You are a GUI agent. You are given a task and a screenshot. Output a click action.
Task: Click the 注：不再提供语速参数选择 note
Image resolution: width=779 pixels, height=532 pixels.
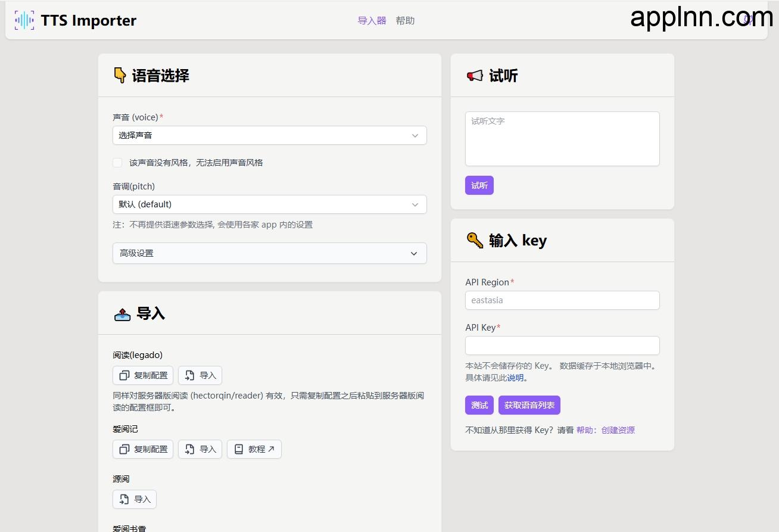213,225
